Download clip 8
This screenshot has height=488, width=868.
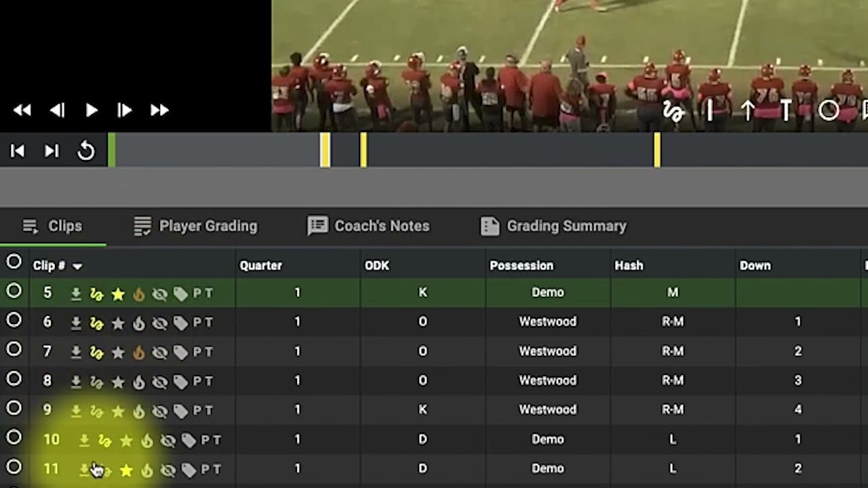[76, 382]
